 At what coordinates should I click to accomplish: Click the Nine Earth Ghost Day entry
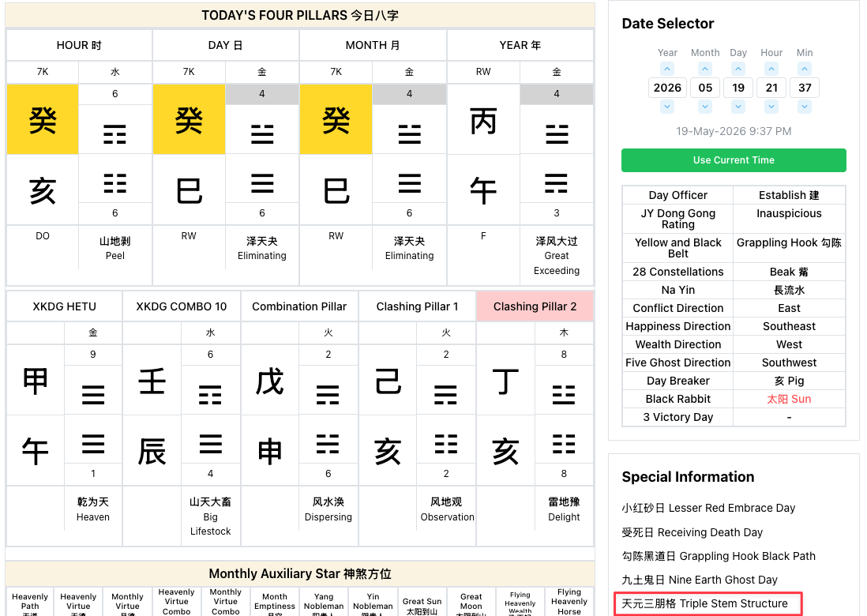tap(700, 580)
